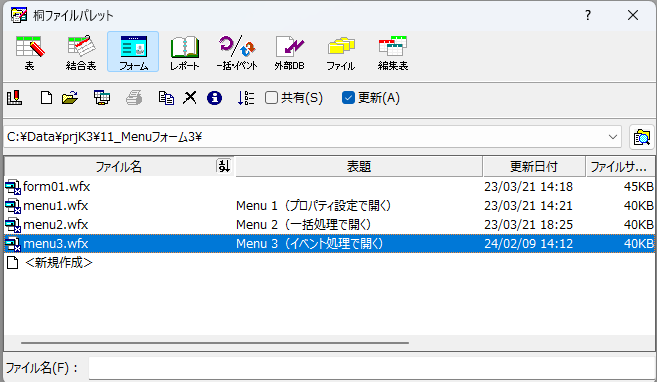Click the ファイル名 column header
The image size is (657, 382).
click(x=119, y=166)
